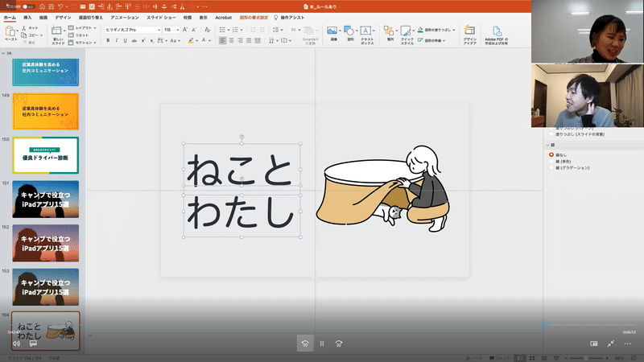Click the Cut (カット) scissors icon

coord(24,28)
